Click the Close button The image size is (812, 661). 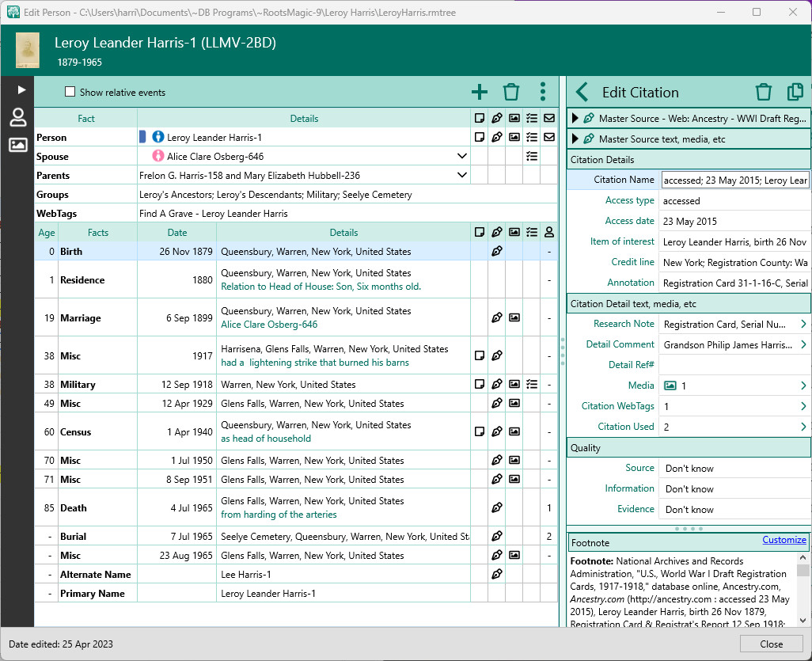coord(771,644)
